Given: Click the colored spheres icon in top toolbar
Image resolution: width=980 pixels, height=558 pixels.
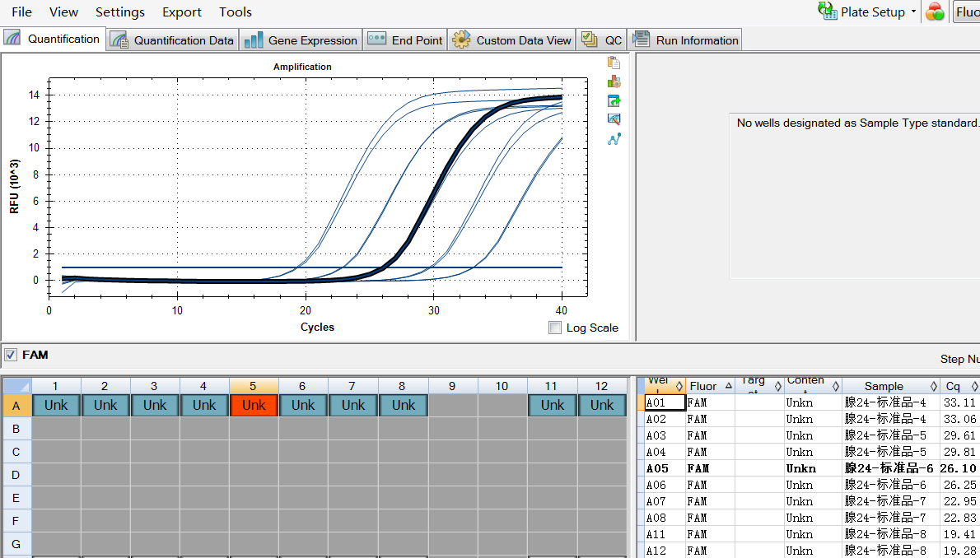Looking at the screenshot, I should point(935,12).
